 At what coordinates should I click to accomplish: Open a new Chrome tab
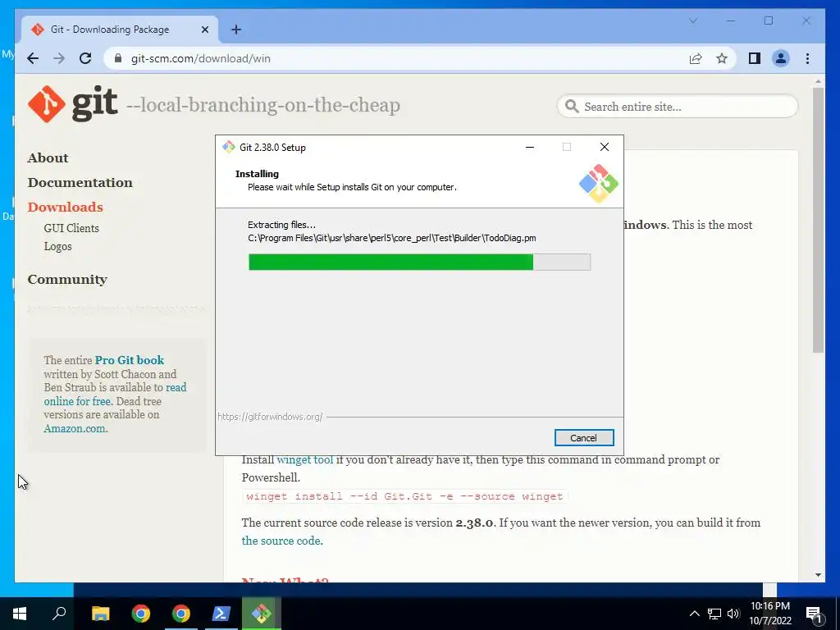pos(236,30)
